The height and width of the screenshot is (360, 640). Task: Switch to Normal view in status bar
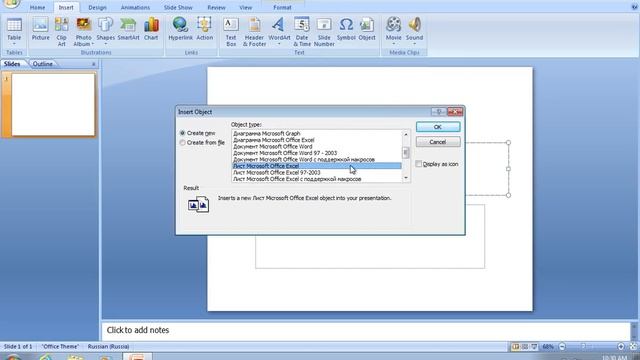516,347
